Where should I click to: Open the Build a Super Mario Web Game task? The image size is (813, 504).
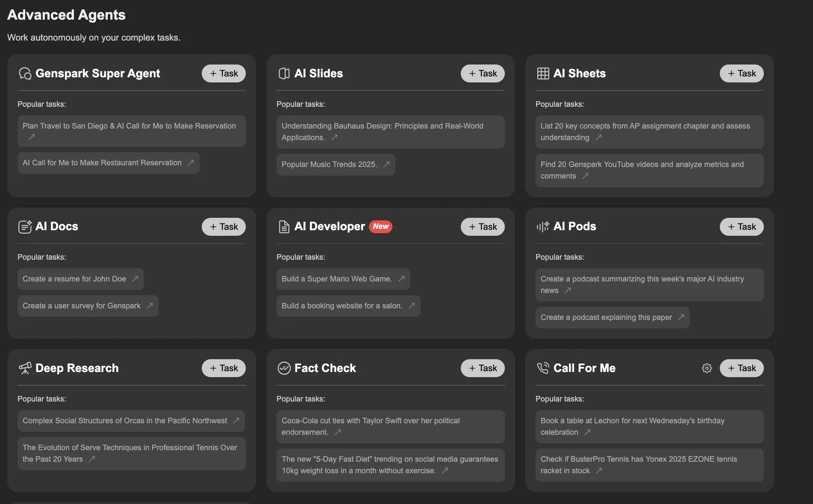tap(343, 278)
